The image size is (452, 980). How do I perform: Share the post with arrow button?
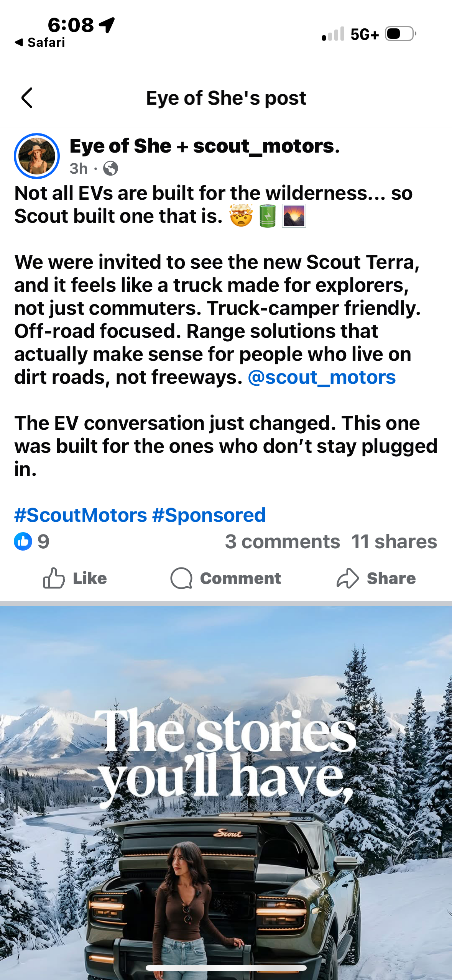tap(376, 578)
